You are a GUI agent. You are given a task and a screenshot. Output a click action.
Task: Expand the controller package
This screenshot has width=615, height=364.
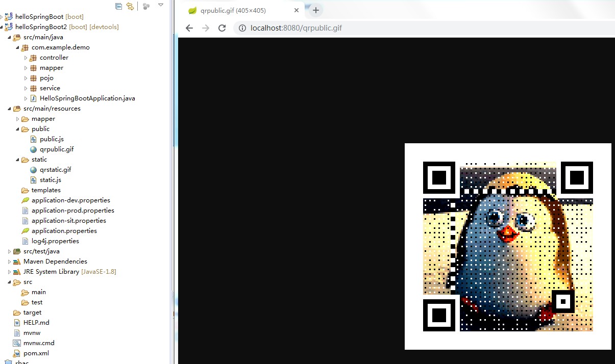pos(26,58)
